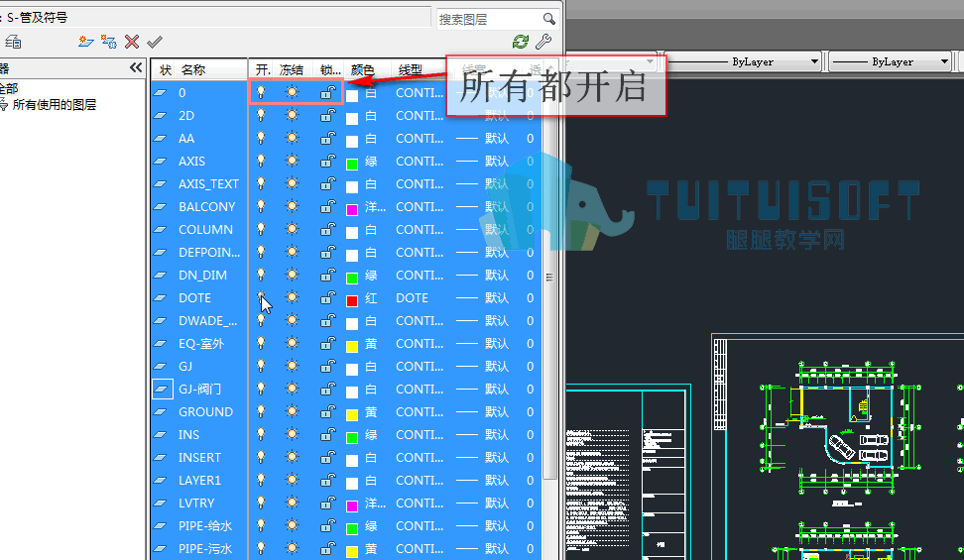Image resolution: width=964 pixels, height=560 pixels.
Task: Toggle the lightbulb On for AXIS layer
Action: point(261,161)
